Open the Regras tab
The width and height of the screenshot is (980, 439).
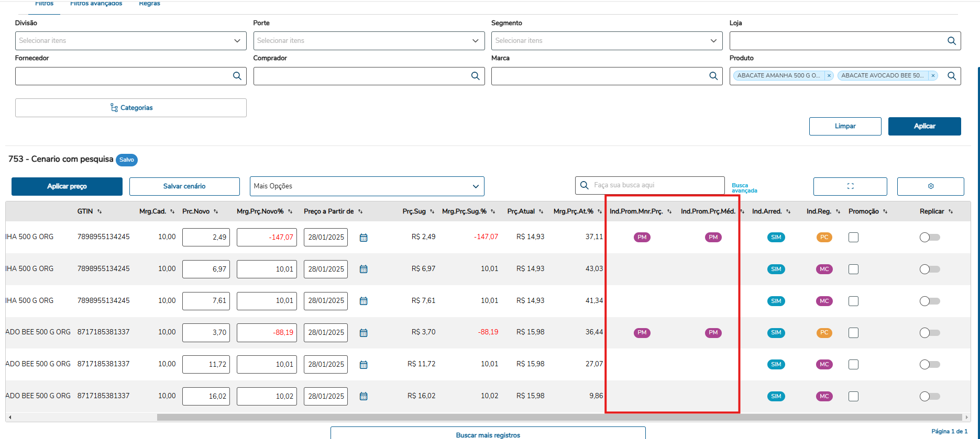click(x=149, y=4)
